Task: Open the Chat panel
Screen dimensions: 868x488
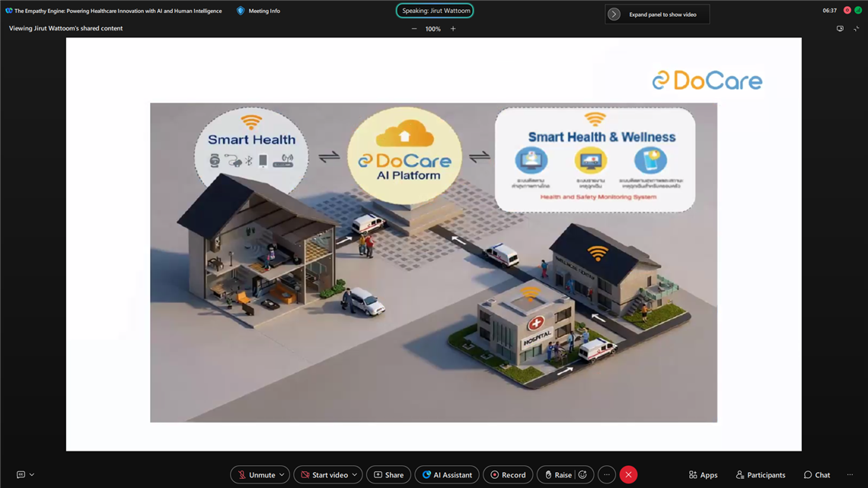Action: [816, 475]
